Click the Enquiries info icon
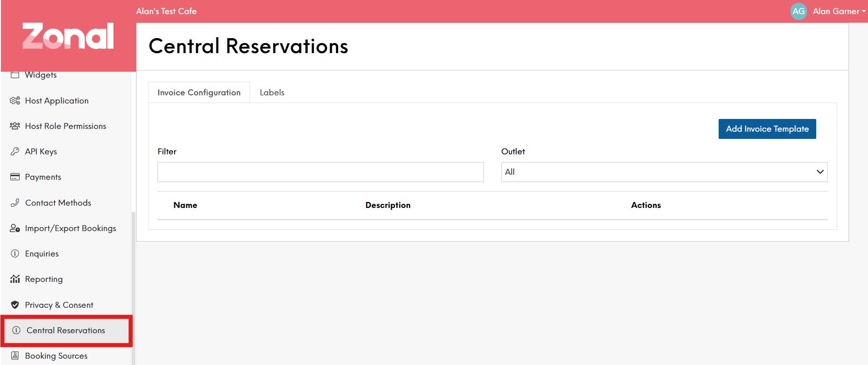The image size is (868, 365). (x=15, y=254)
